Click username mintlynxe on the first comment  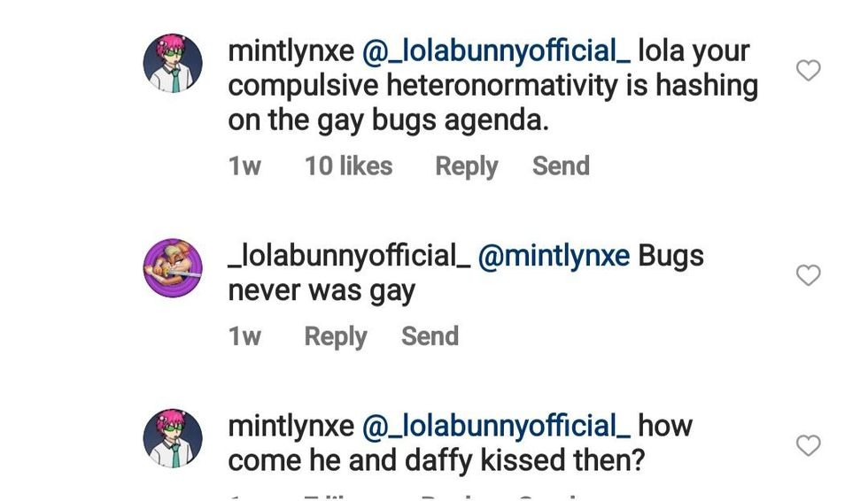pos(291,51)
